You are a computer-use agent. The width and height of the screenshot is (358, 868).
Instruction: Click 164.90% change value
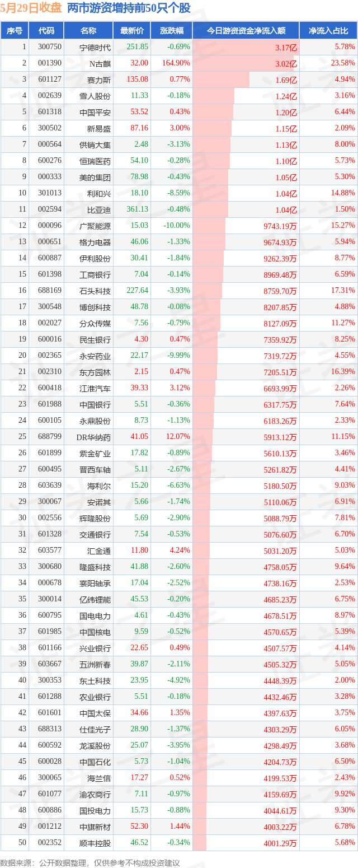(x=176, y=63)
